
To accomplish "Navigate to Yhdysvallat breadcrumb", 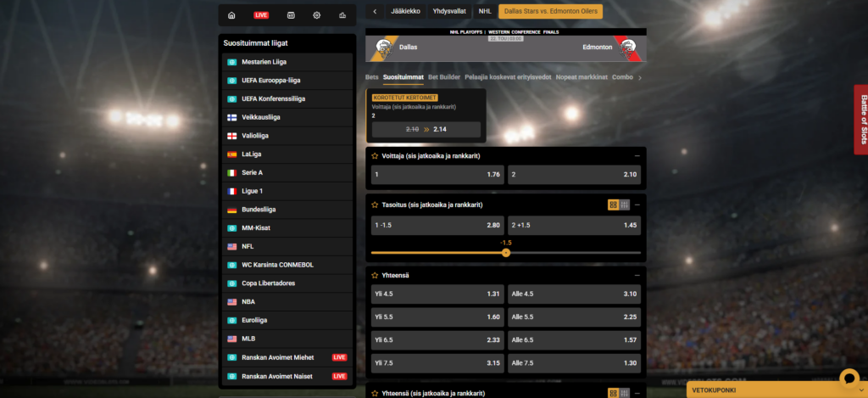I will (449, 11).
